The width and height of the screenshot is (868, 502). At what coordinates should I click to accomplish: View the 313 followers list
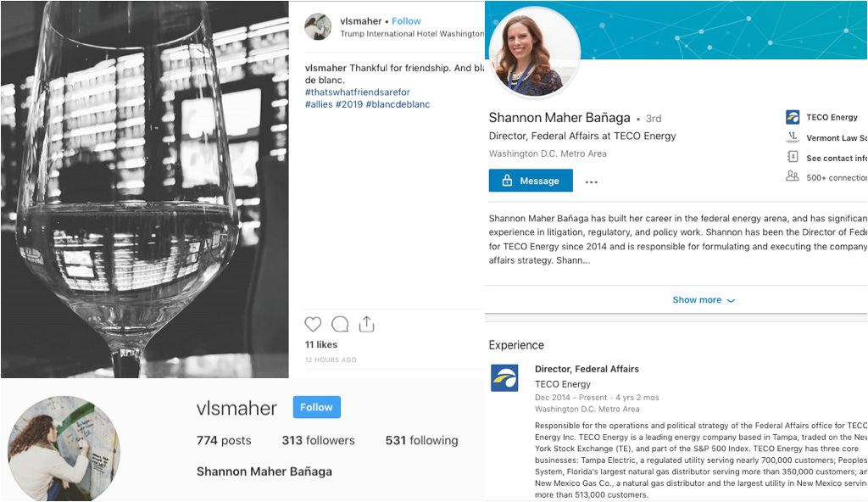[x=319, y=440]
